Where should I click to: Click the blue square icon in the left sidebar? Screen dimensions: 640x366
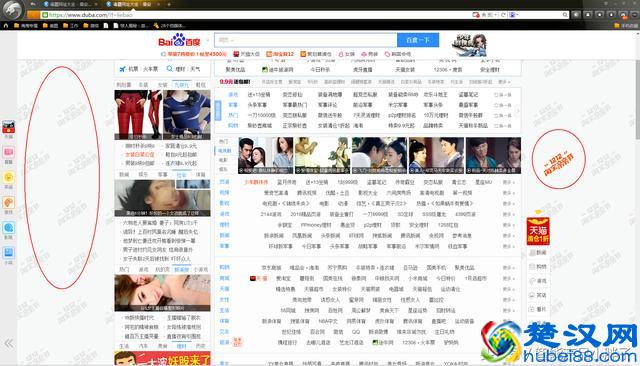9,253
